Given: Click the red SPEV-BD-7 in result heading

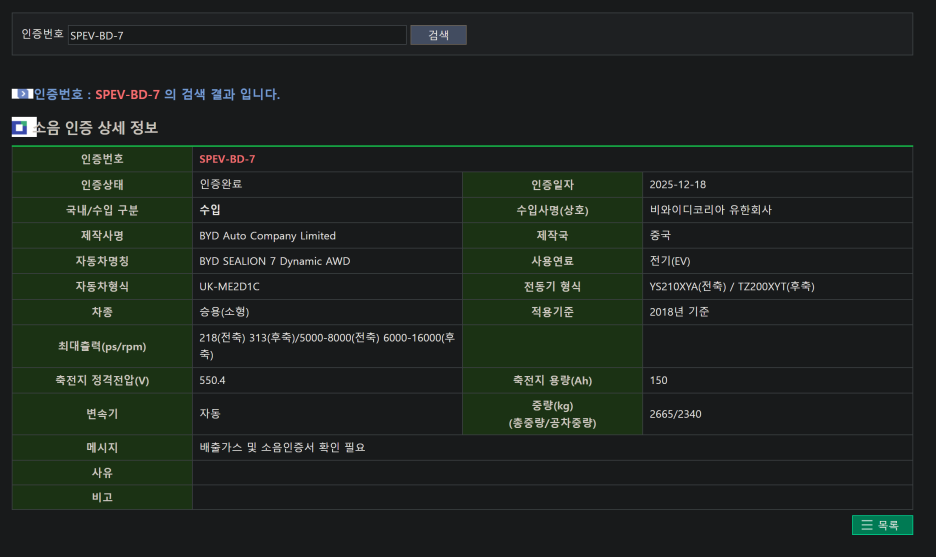Looking at the screenshot, I should click(x=127, y=94).
